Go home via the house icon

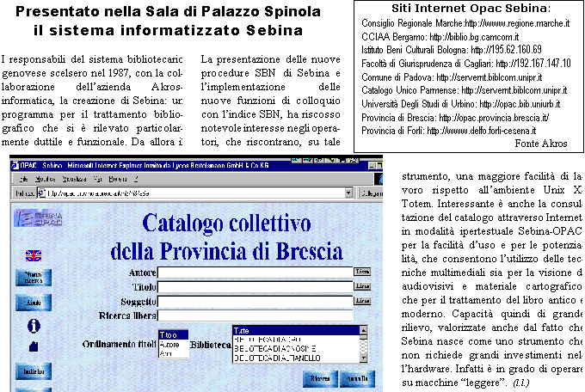34,346
